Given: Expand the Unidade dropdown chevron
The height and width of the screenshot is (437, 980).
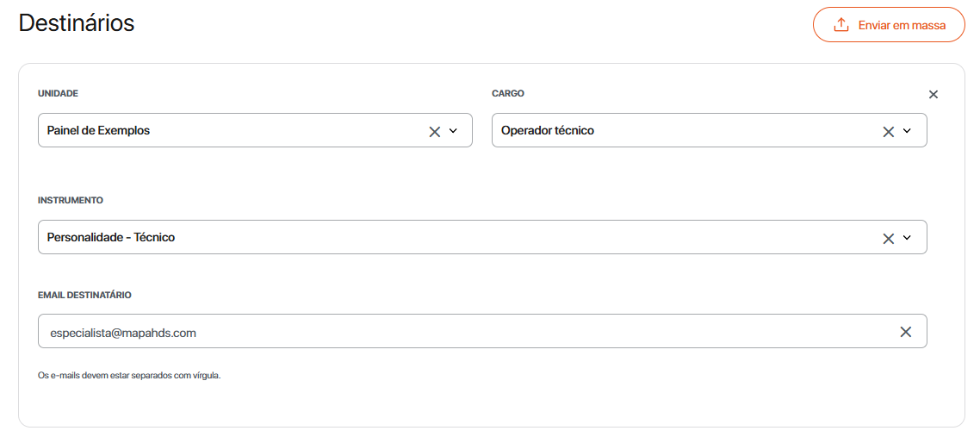Looking at the screenshot, I should (454, 131).
